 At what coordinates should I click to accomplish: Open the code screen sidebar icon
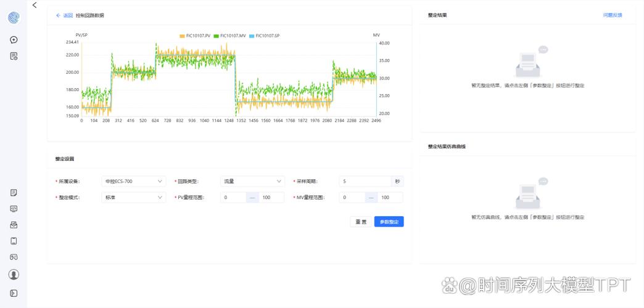[14, 208]
